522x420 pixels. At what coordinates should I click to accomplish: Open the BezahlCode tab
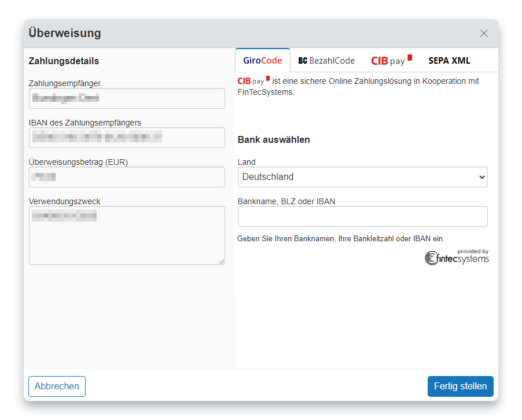coord(326,61)
